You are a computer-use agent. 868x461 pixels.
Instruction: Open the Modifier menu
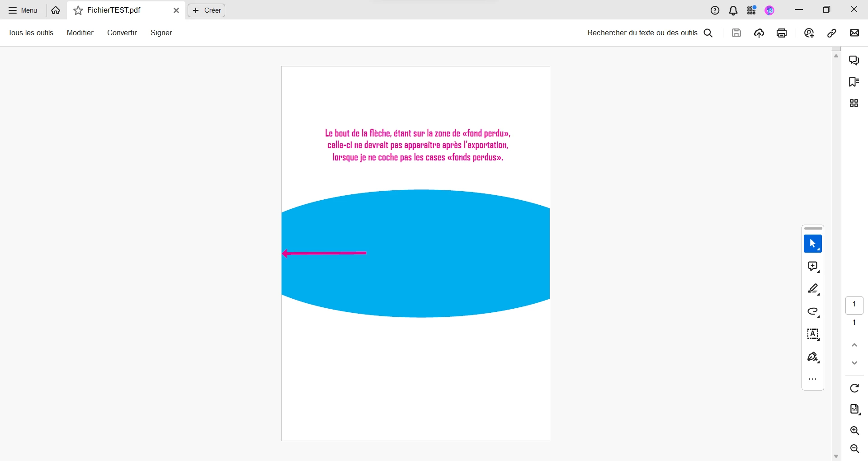tap(80, 33)
